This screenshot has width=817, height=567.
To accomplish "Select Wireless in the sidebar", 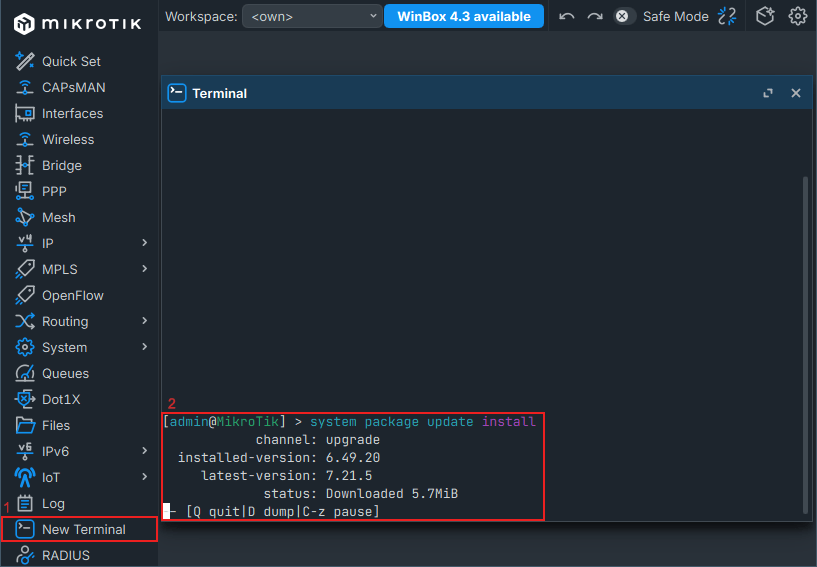I will (x=79, y=139).
